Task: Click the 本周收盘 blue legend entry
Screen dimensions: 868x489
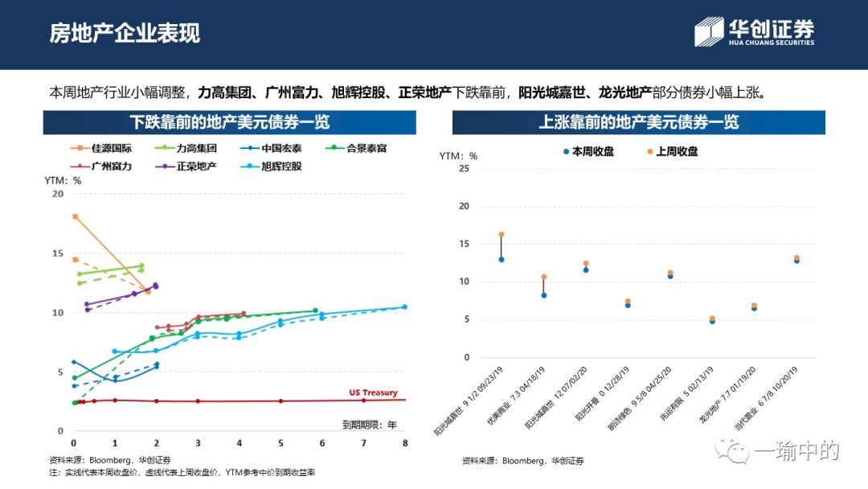Action: coord(588,151)
